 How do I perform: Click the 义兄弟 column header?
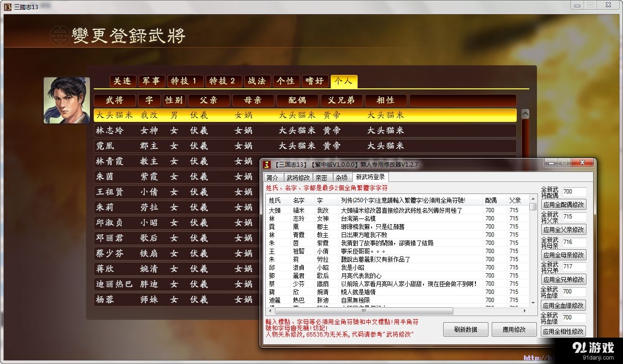342,100
